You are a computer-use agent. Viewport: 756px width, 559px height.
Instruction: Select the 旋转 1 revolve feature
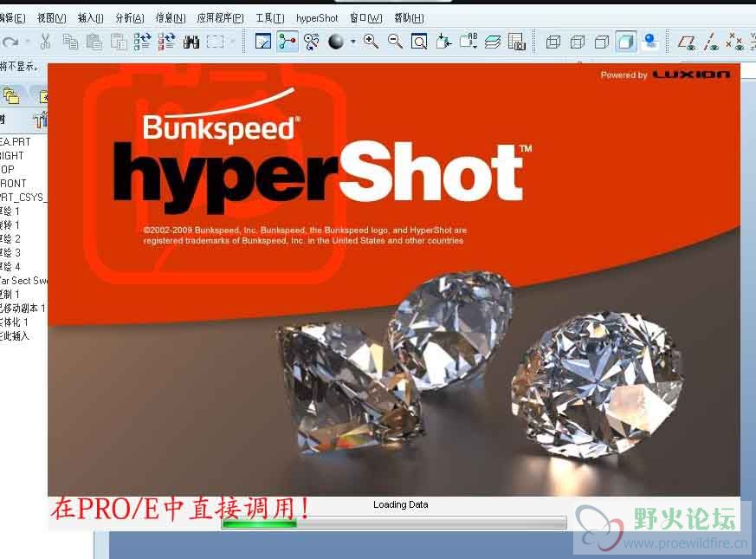(10, 225)
